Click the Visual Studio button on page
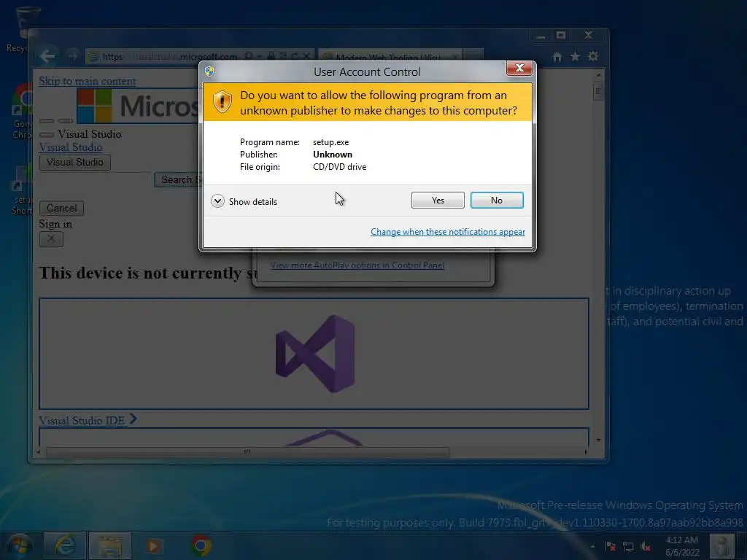747x560 pixels. tap(75, 163)
